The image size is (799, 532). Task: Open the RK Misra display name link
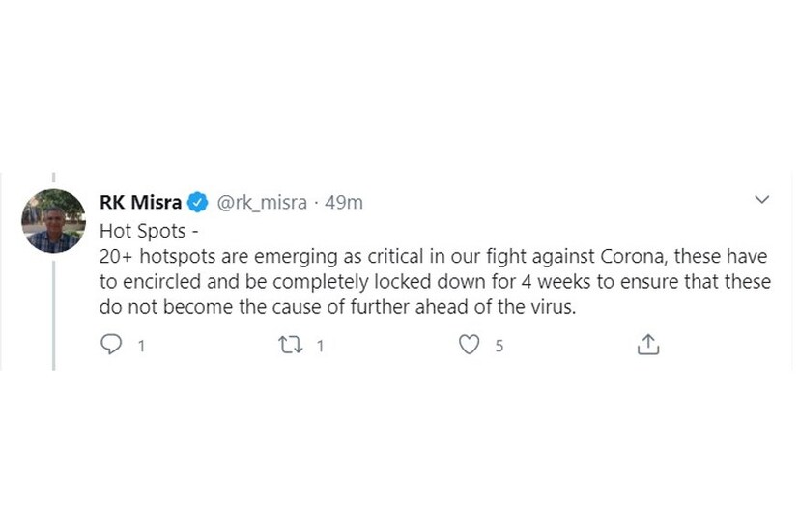(140, 202)
